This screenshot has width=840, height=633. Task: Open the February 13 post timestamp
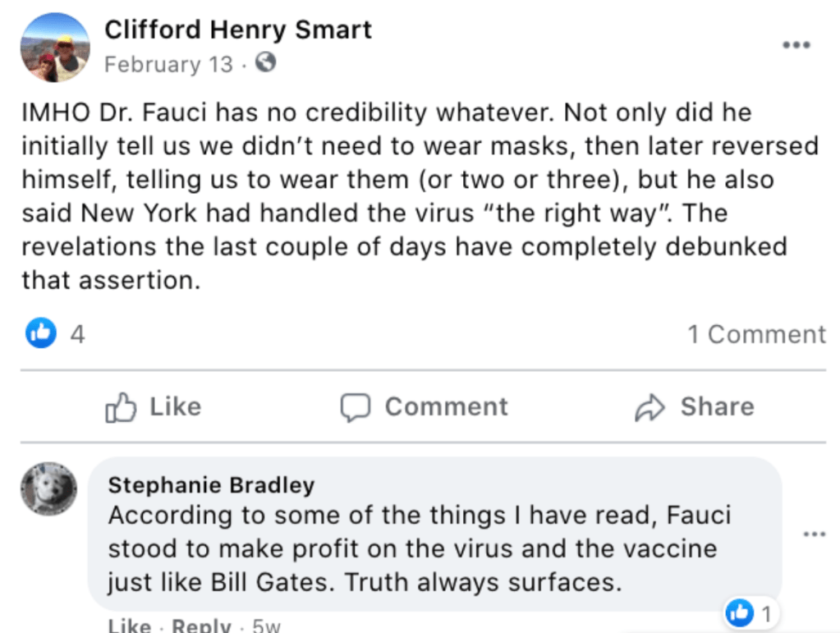tap(168, 64)
